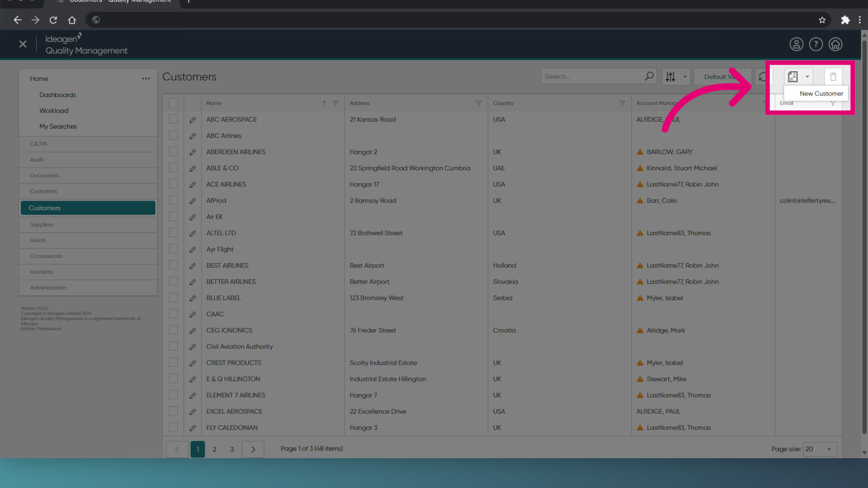Click the search magnifier icon
This screenshot has width=868, height=488.
649,76
